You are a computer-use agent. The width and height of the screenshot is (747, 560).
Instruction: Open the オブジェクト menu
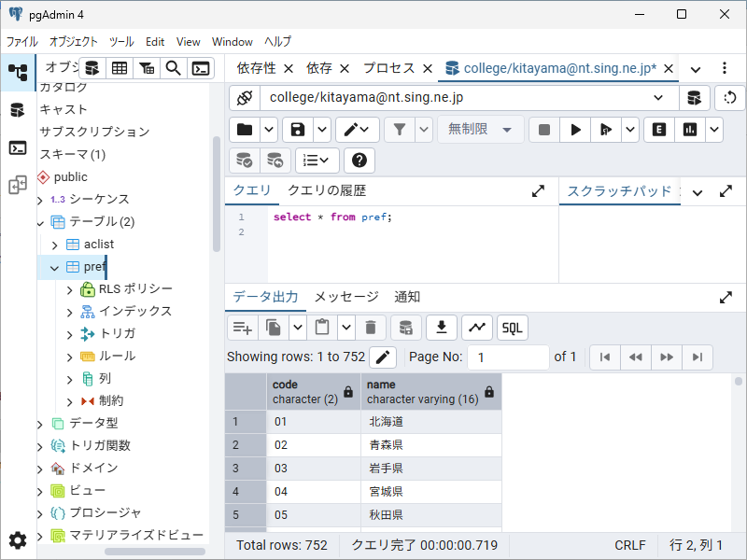point(74,42)
